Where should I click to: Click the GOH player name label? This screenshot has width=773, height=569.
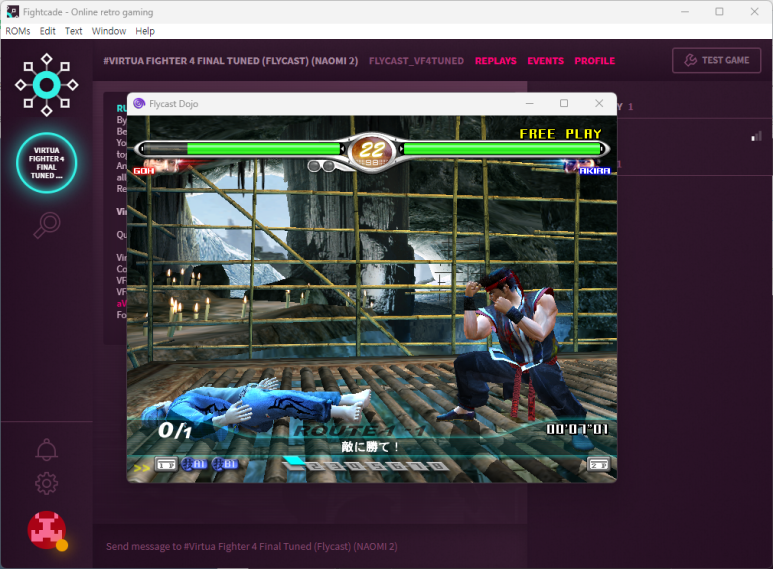144,171
